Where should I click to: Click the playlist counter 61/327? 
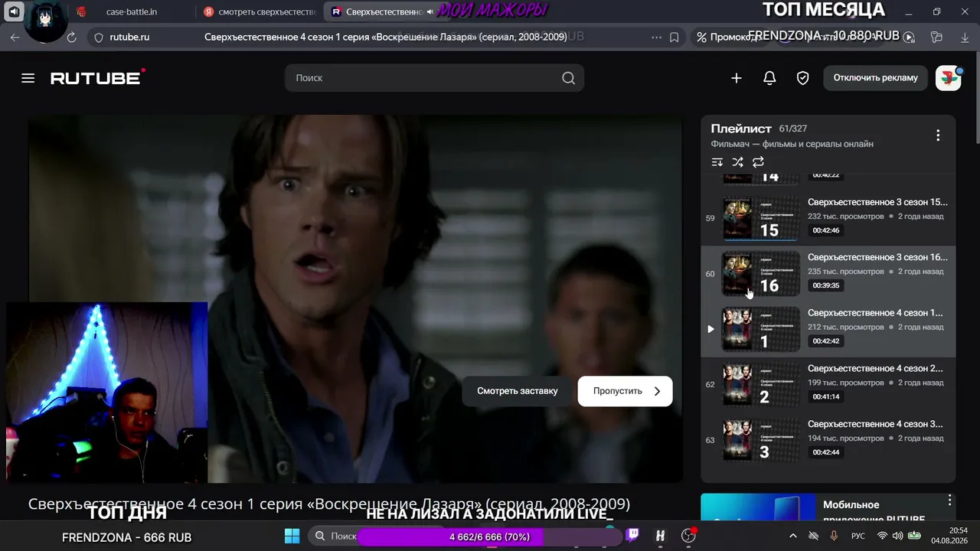(x=792, y=129)
